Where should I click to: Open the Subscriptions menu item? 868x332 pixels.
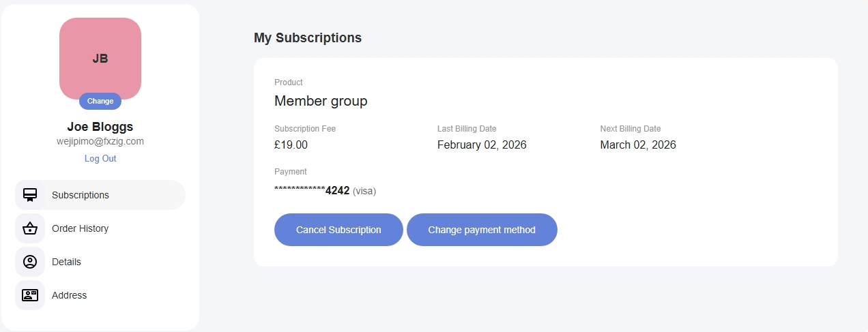pos(81,195)
